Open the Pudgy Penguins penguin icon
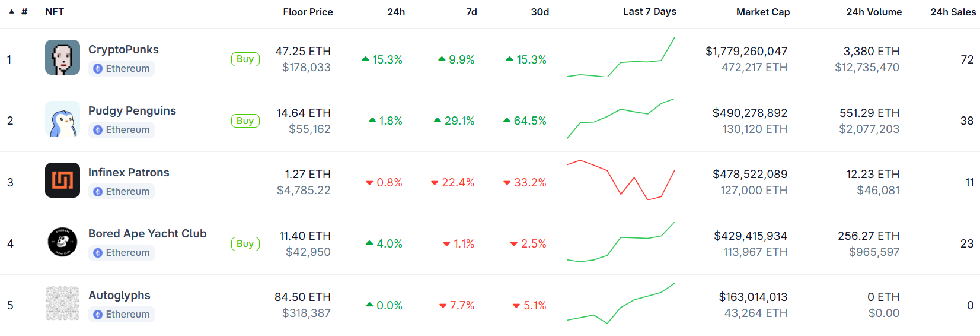 pos(62,119)
